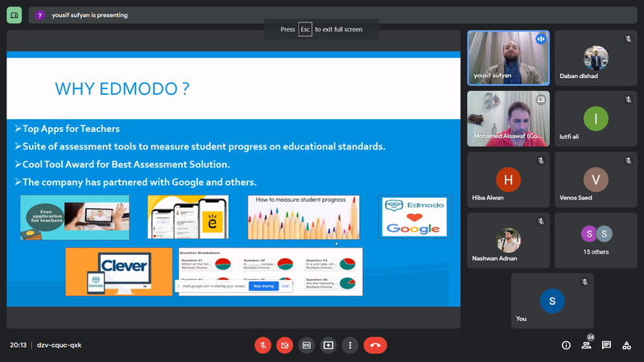Click Nashwan Adnan's profile picture

(x=508, y=240)
